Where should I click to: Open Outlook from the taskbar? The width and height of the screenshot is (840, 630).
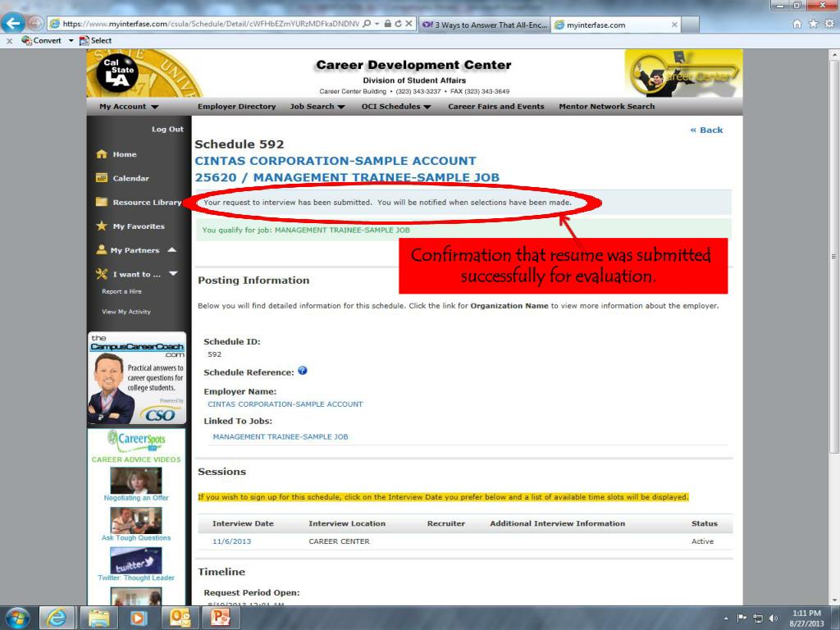pos(180,619)
